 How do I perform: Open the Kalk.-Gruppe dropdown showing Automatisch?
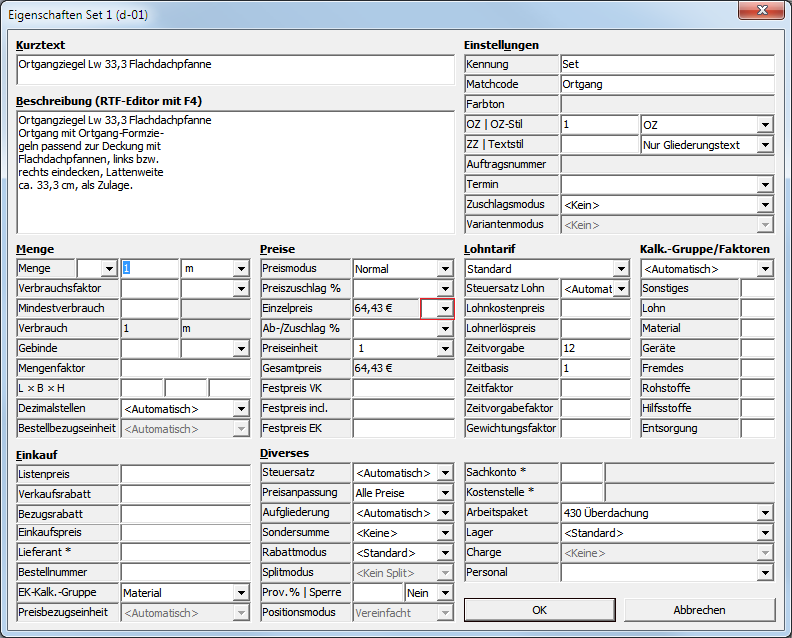tap(765, 269)
